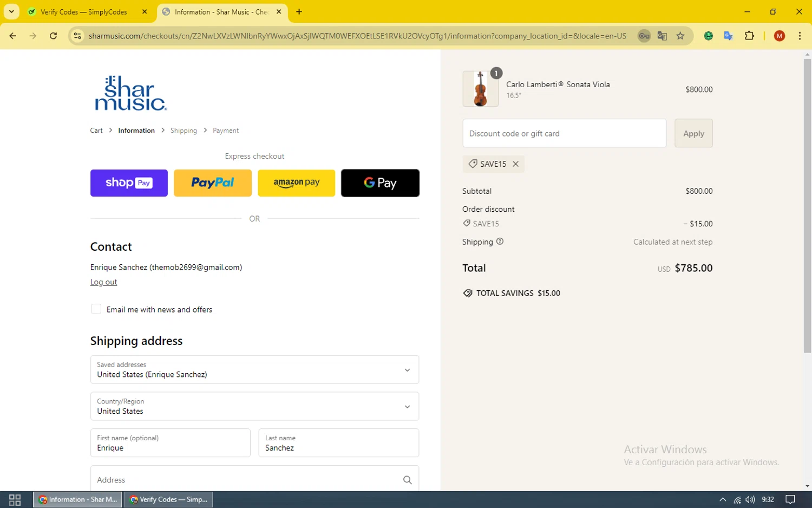Select the Information breadcrumb
Screen dimensions: 812x508
point(136,131)
